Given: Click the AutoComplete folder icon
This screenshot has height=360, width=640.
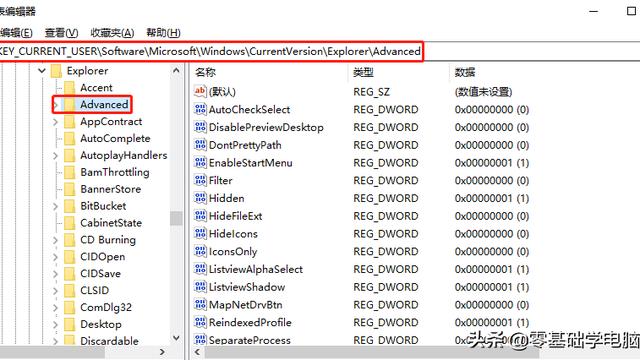Looking at the screenshot, I should 69,138.
